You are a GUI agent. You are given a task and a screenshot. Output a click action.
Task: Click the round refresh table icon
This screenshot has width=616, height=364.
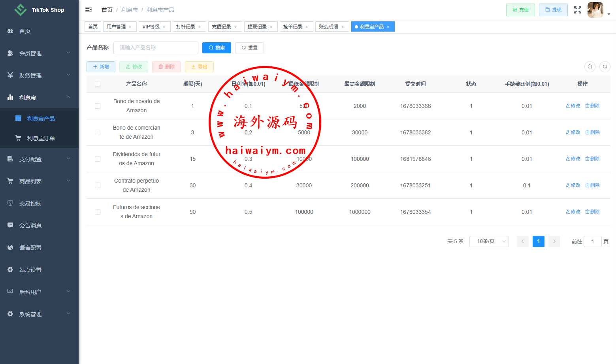point(605,67)
